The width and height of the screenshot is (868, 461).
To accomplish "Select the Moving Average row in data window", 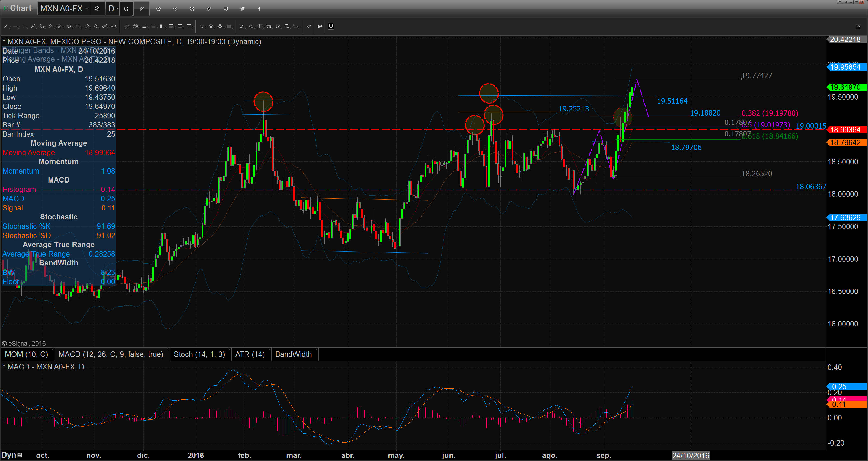I will [59, 153].
